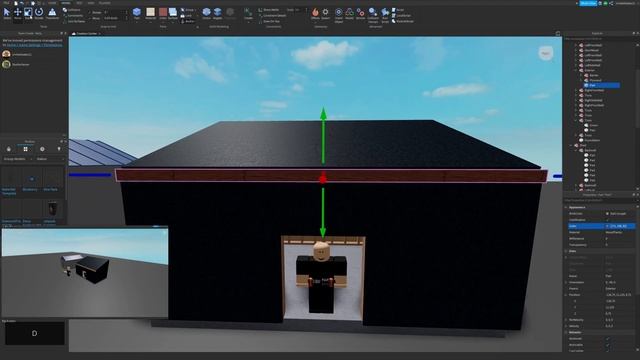Open the Collision Groups editor
Image resolution: width=640 pixels, height=360 pixels.
[x=373, y=14]
